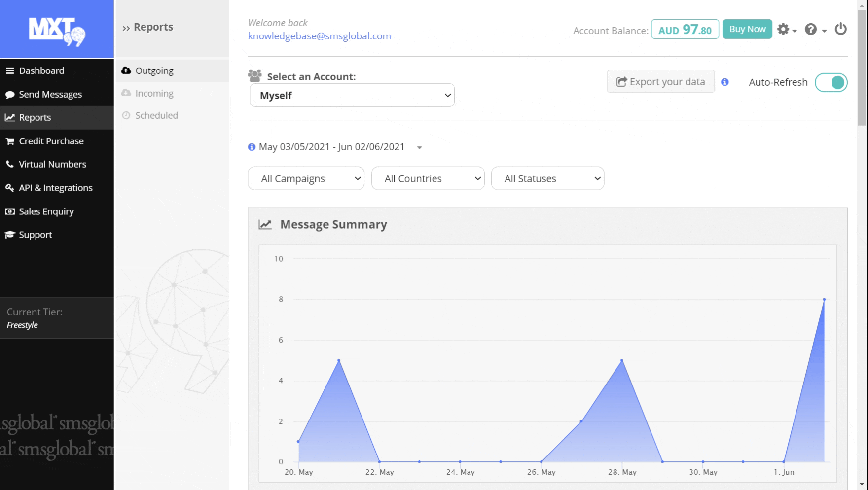The height and width of the screenshot is (490, 868).
Task: Disable the Auto-Refresh toggle
Action: pos(831,82)
